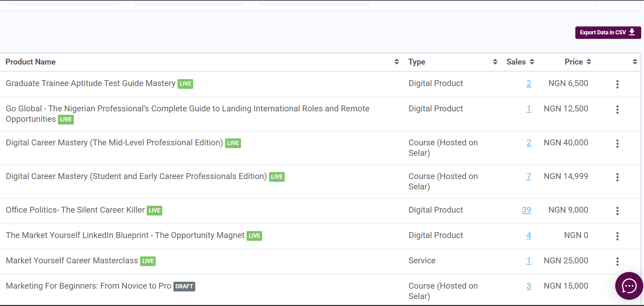This screenshot has width=644, height=306.
Task: Open options for Market Yourself Career Masterclass
Action: click(x=617, y=262)
